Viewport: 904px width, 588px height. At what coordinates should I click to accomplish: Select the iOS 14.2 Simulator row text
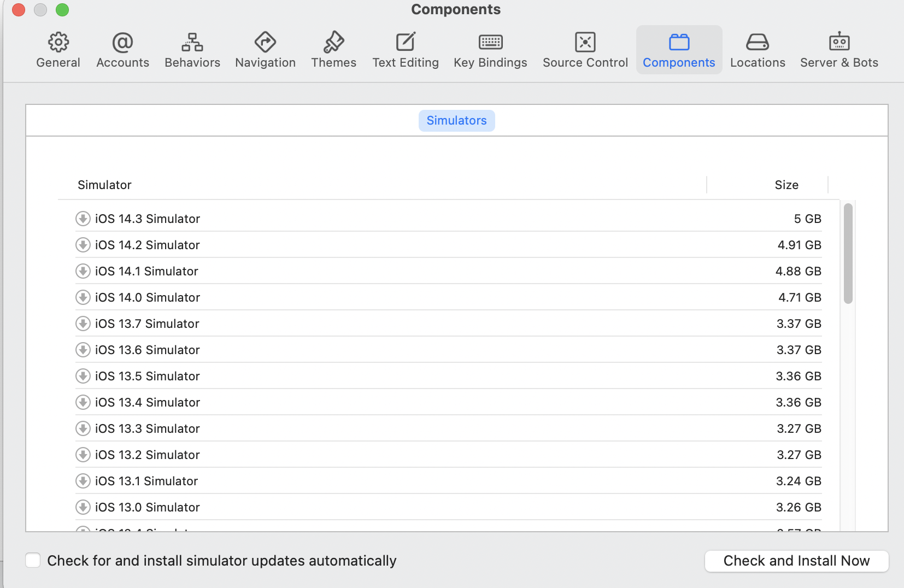(x=148, y=245)
